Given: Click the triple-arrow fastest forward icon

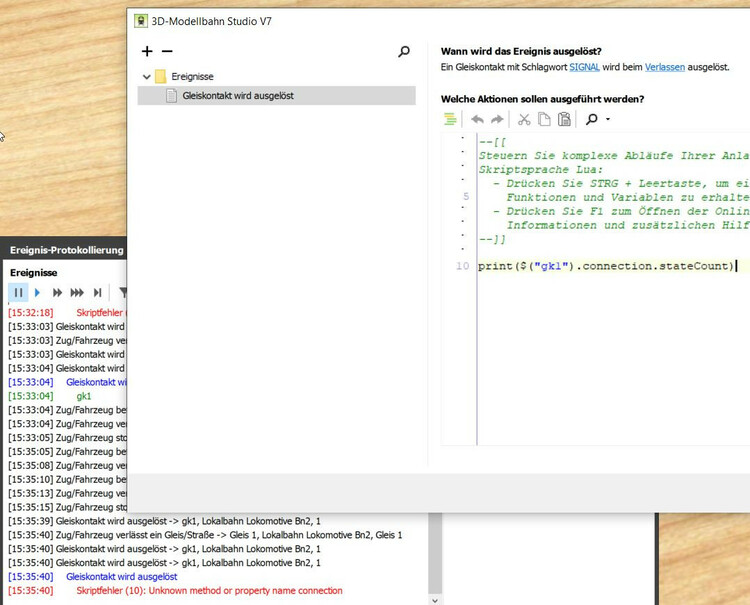Looking at the screenshot, I should (x=77, y=293).
